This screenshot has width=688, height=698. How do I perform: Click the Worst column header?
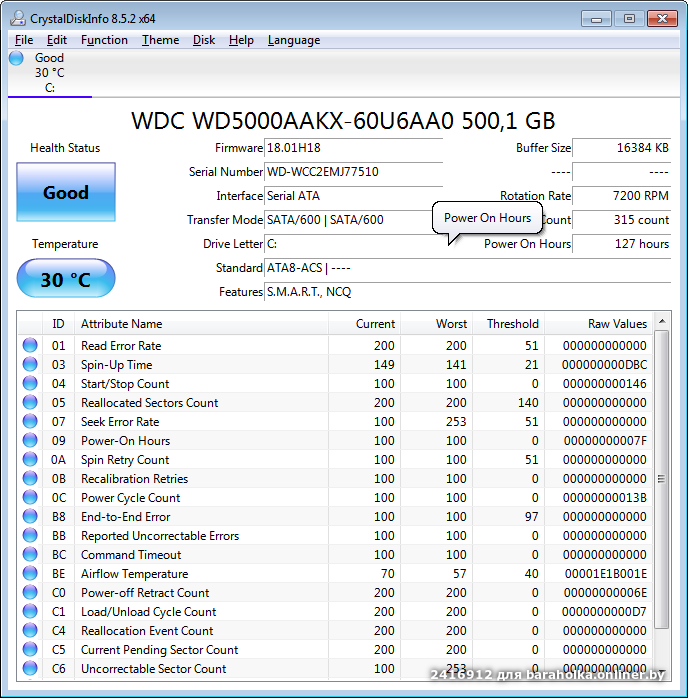click(436, 324)
